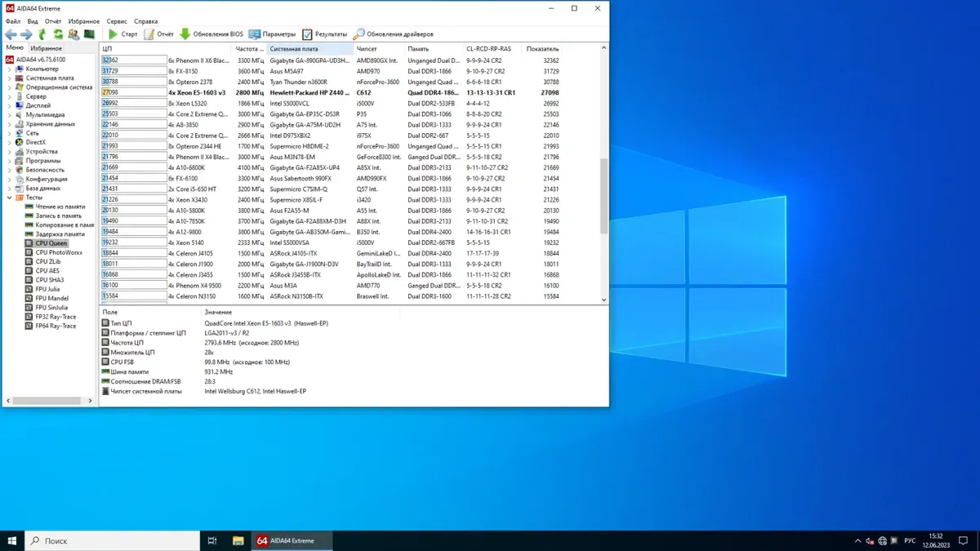Viewport: 980px width, 551px height.
Task: Expand the Компьютер tree node
Action: click(x=10, y=69)
